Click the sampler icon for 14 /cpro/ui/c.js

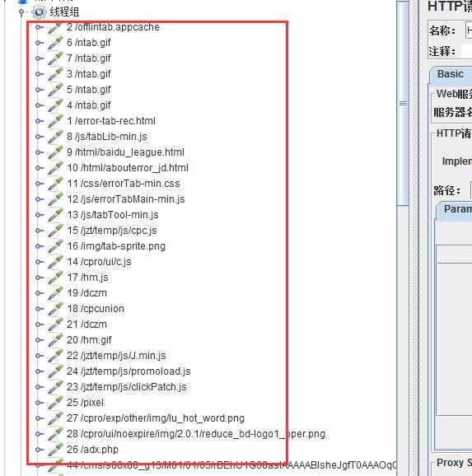pyautogui.click(x=55, y=262)
